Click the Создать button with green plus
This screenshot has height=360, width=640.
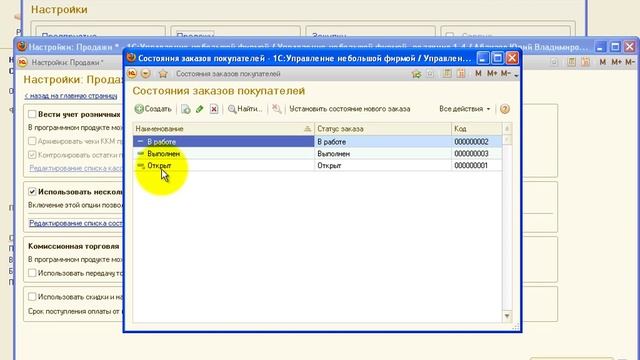point(153,109)
